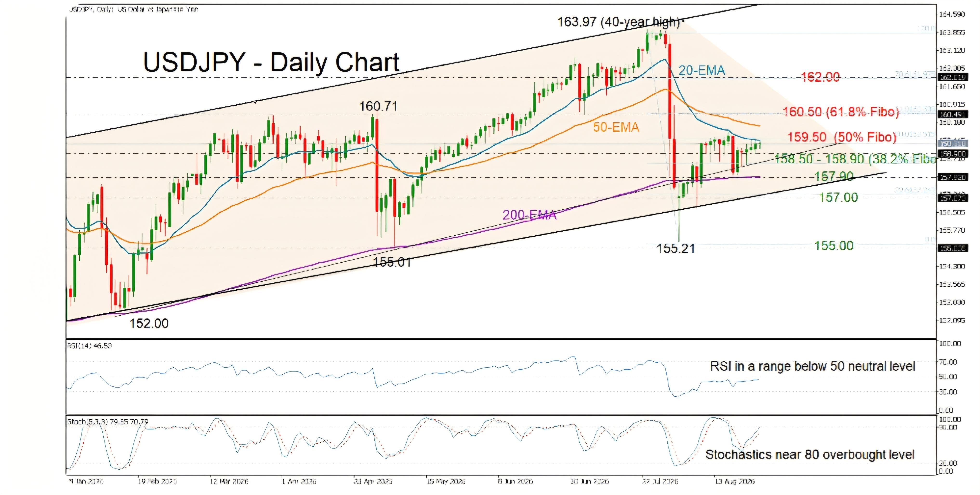This screenshot has width=980, height=495.
Task: Select the 152.00 low annotation
Action: 149,324
